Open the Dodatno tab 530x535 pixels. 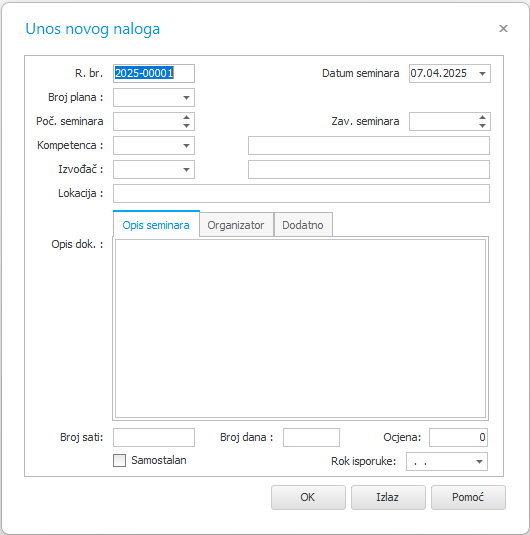(x=303, y=225)
